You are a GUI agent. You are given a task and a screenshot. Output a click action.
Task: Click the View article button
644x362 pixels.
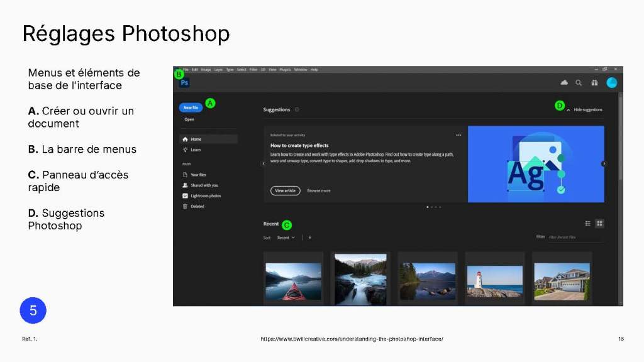coord(285,190)
